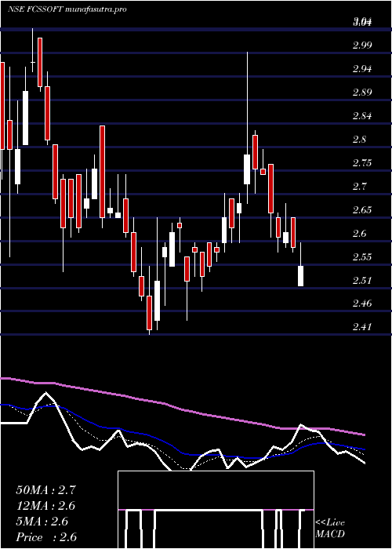Click the 2.65 price axis label

pyautogui.click(x=362, y=210)
